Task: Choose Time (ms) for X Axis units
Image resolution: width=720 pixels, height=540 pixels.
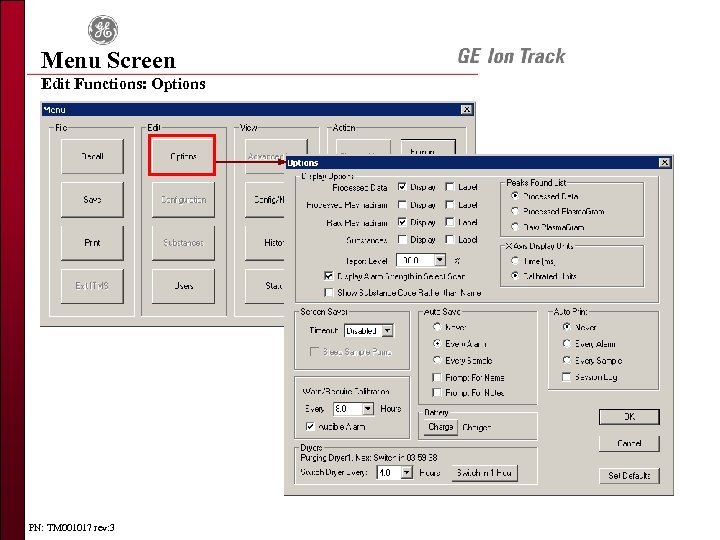Action: [x=515, y=261]
